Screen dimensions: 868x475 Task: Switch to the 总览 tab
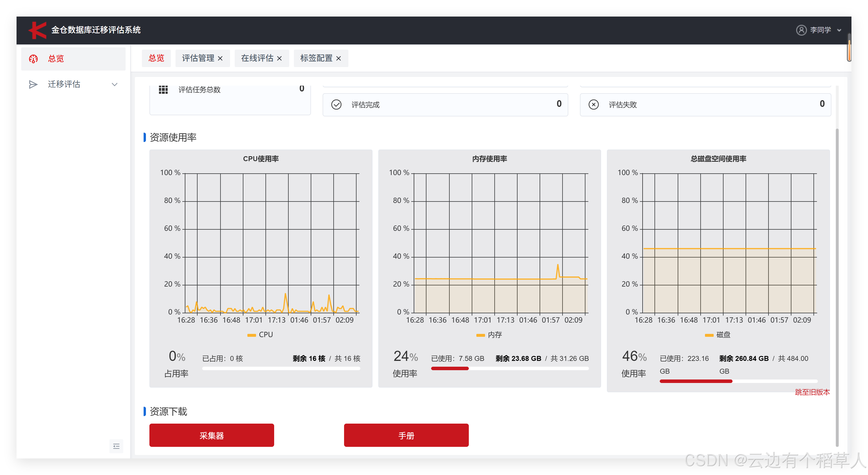156,58
